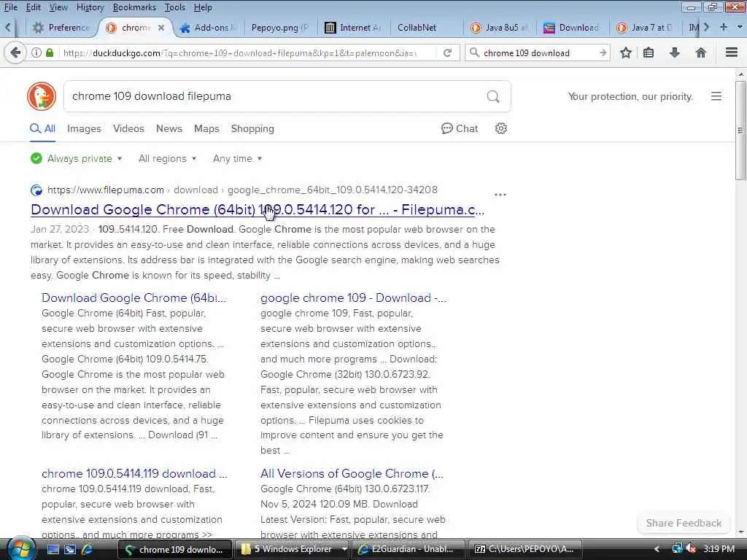Screen dimensions: 747x560
Task: Switch to the Pepoyo.png tab
Action: 279,28
